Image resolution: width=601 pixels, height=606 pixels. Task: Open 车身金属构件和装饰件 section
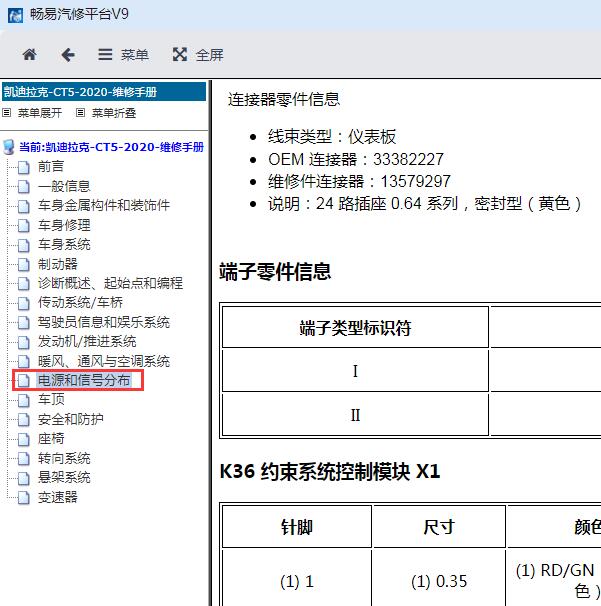(104, 205)
